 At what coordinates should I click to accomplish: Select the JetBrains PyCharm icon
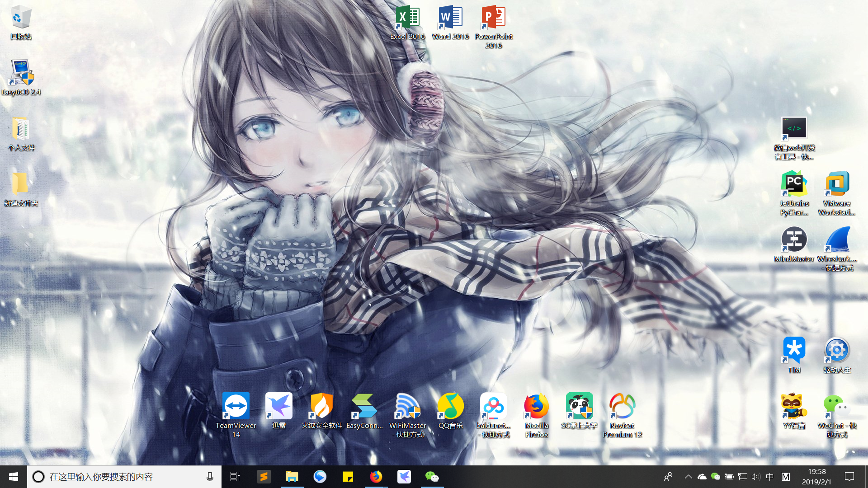[794, 184]
